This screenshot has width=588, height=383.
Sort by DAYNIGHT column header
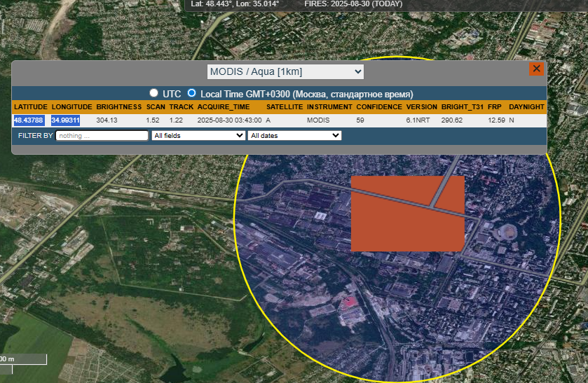click(526, 107)
